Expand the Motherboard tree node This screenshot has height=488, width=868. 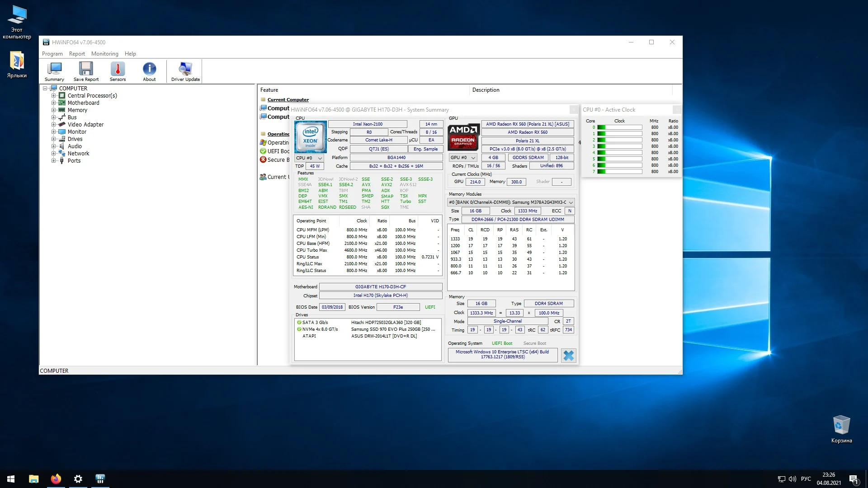click(x=53, y=103)
